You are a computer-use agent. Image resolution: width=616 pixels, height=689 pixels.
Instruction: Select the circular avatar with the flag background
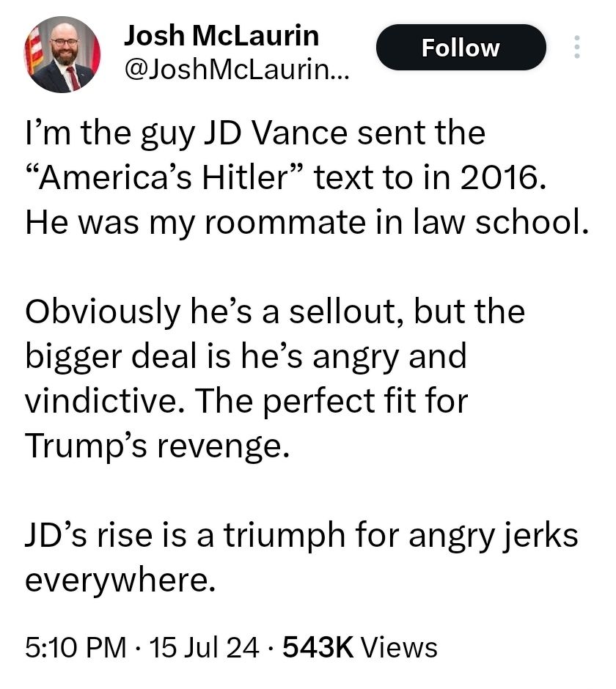tap(63, 54)
